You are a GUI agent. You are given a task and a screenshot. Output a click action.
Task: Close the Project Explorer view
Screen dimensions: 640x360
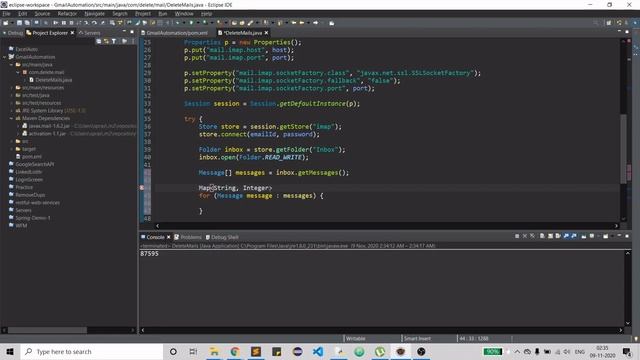(72, 33)
